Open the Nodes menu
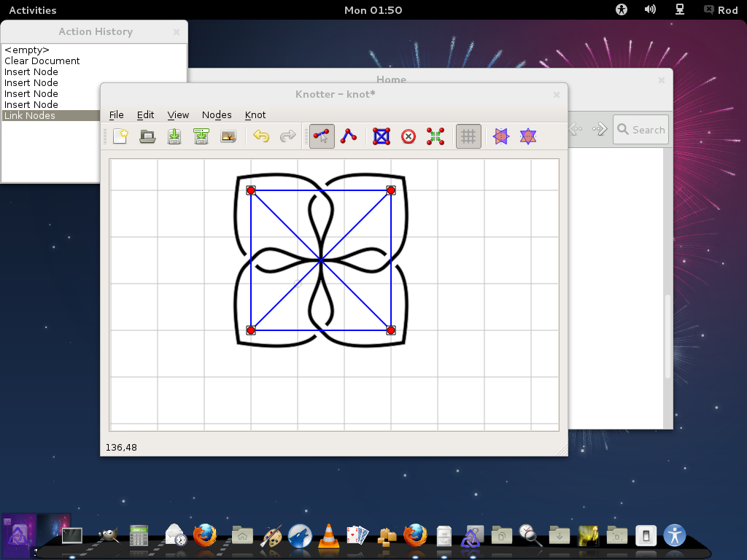 tap(217, 114)
